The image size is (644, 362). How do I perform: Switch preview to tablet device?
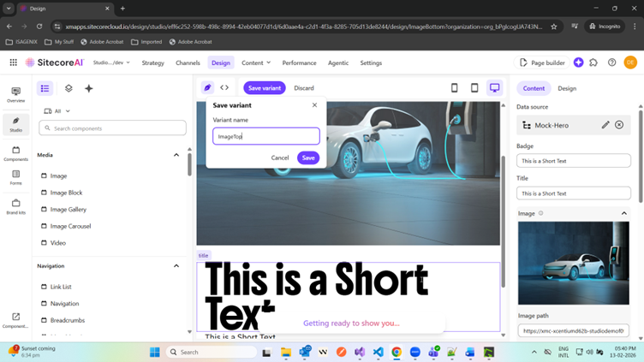(x=474, y=87)
